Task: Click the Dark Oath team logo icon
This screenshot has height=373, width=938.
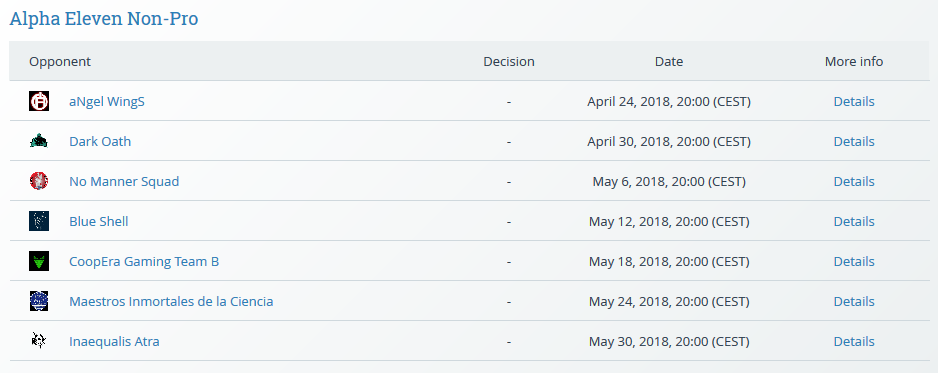Action: (39, 141)
